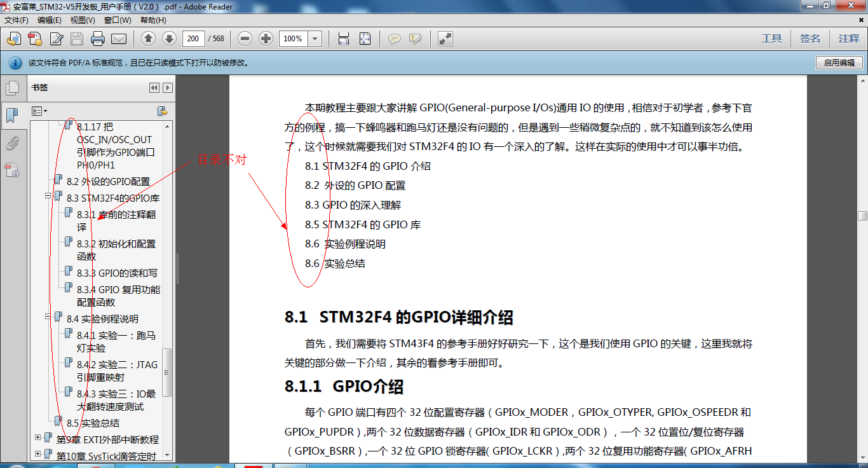Go to previous page with up arrow

coord(148,39)
